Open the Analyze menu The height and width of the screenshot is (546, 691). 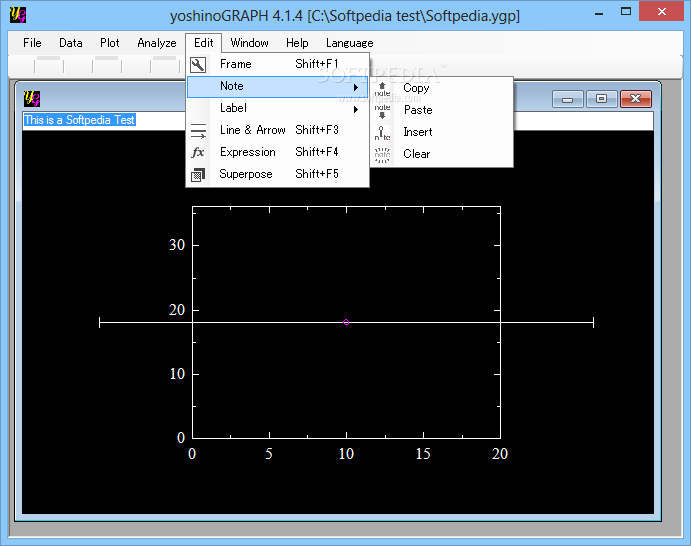(156, 43)
